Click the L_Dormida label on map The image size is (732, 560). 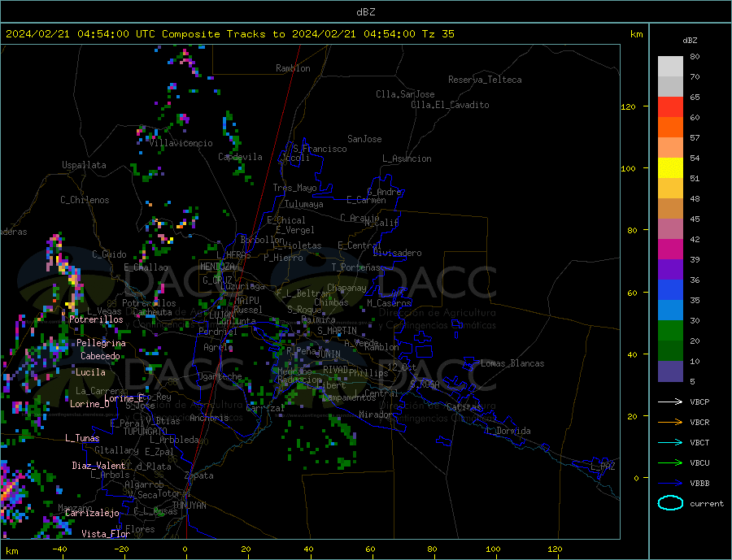point(509,431)
